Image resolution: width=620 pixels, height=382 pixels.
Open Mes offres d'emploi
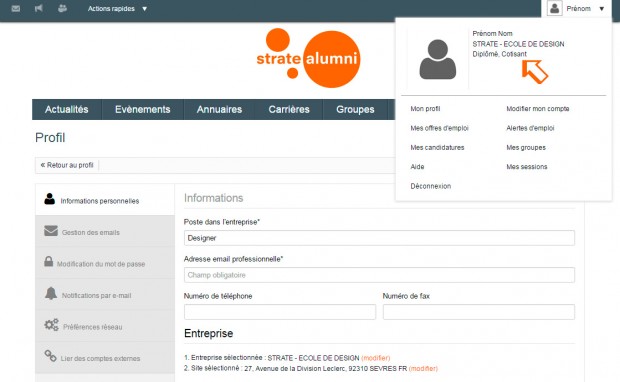coord(439,128)
